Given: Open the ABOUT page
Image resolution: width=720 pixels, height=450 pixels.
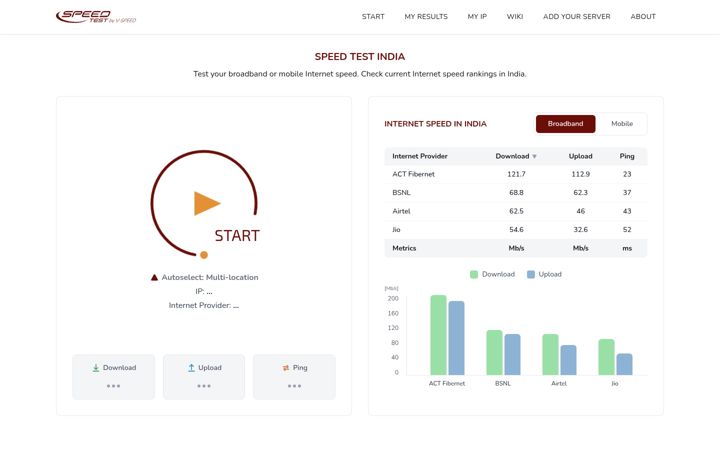Looking at the screenshot, I should (643, 17).
